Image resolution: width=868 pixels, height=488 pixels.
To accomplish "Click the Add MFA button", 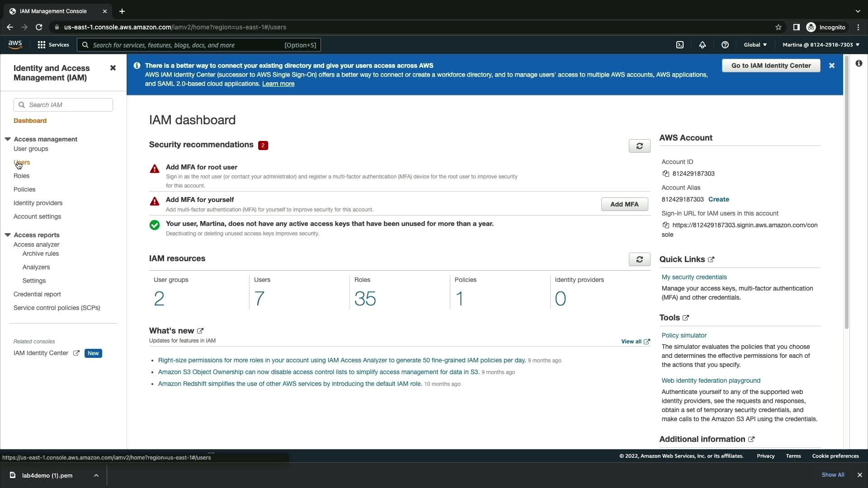I will tap(624, 204).
